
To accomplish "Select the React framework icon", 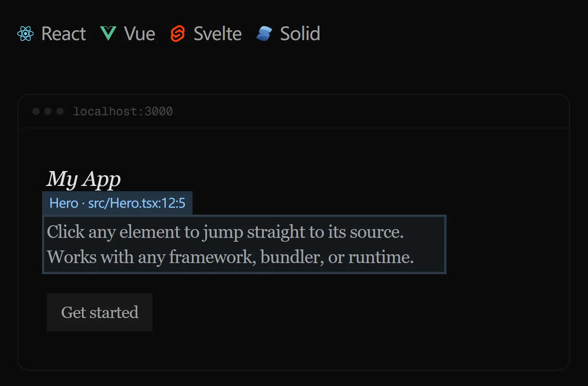I will (26, 34).
